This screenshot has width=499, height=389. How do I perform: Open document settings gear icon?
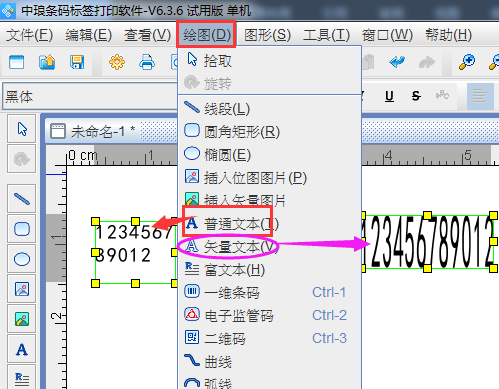(117, 62)
